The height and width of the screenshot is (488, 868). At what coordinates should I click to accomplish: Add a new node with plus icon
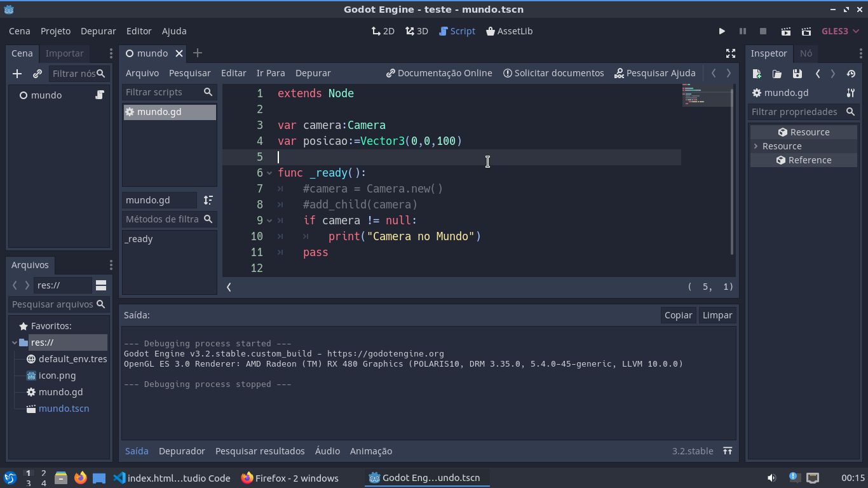[x=17, y=74]
